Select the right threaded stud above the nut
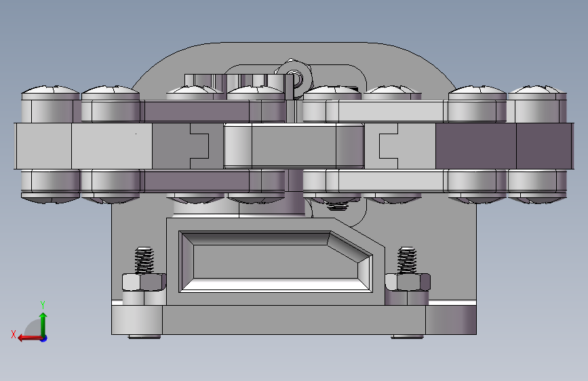Image resolution: width=588 pixels, height=381 pixels. pyautogui.click(x=407, y=260)
